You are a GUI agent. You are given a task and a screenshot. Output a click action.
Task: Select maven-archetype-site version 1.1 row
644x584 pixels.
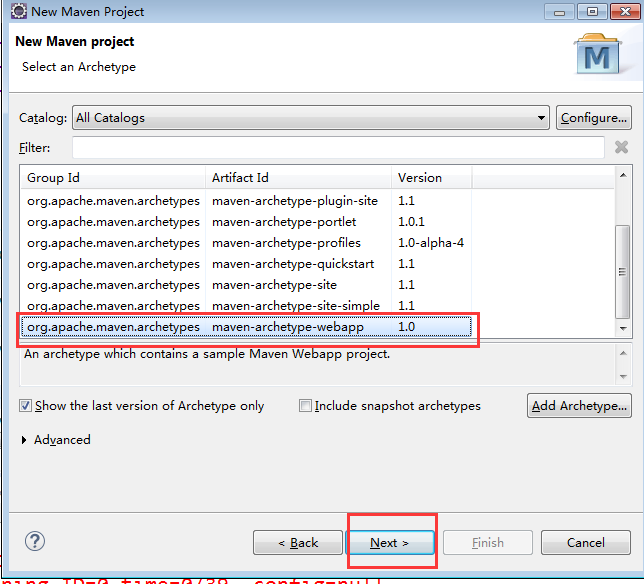tap(246, 285)
